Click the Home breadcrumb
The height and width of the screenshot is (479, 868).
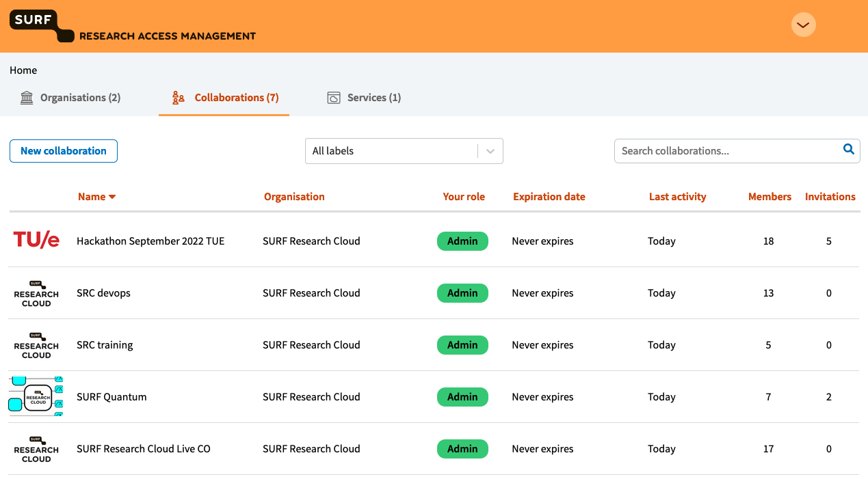click(23, 70)
